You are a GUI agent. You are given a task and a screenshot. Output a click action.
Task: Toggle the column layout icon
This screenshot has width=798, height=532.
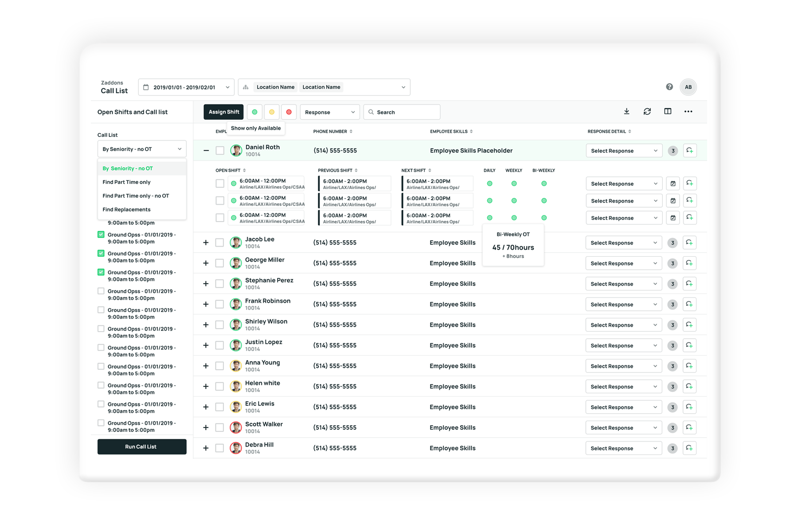click(667, 112)
